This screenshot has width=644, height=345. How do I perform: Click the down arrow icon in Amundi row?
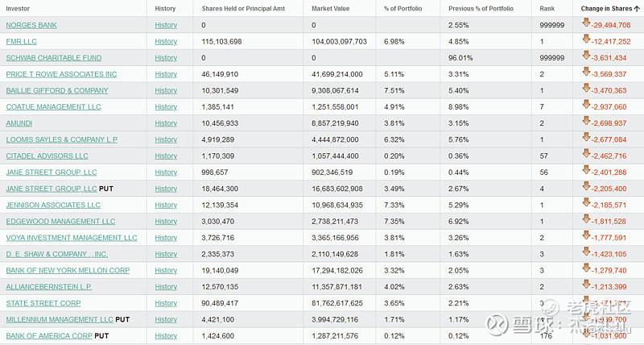pos(585,123)
